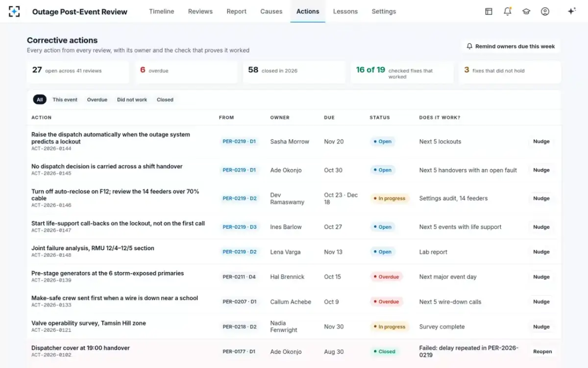The height and width of the screenshot is (368, 588).
Task: Open the user account icon
Action: coord(545,11)
